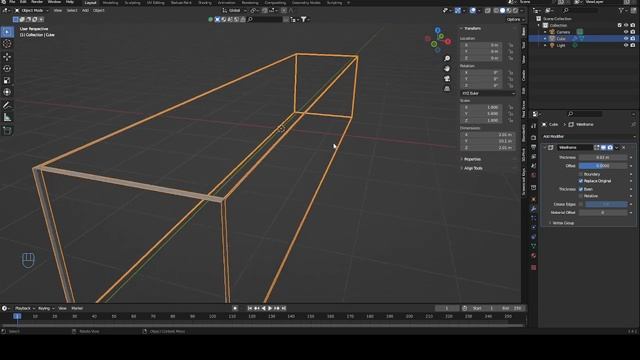Open the Object Data mesh properties tab
This screenshot has height=360, width=640.
click(x=533, y=246)
